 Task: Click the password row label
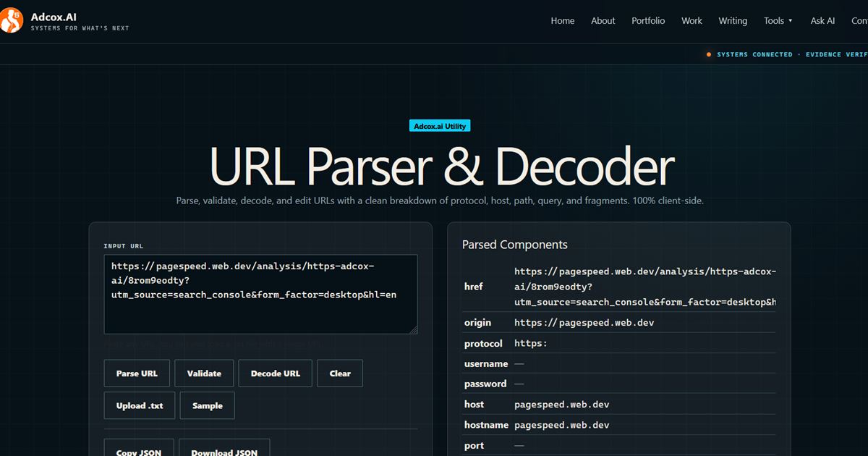pyautogui.click(x=485, y=384)
